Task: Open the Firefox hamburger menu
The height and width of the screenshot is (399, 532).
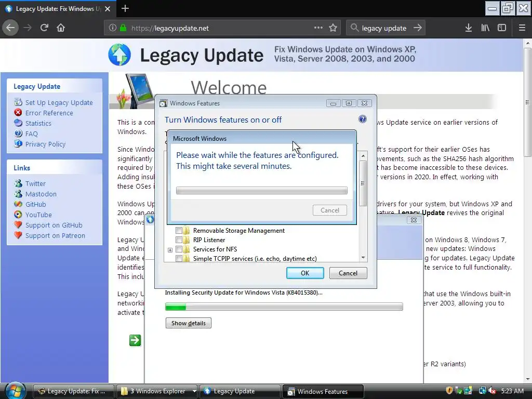Action: coord(522,28)
